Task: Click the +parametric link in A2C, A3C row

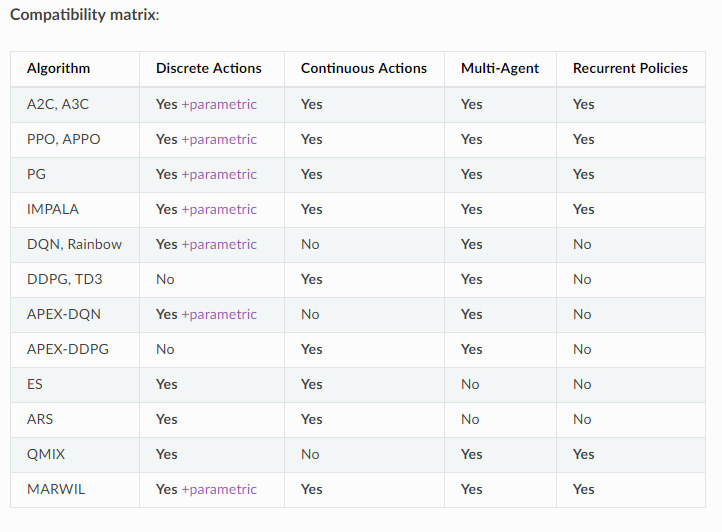Action: (x=219, y=104)
